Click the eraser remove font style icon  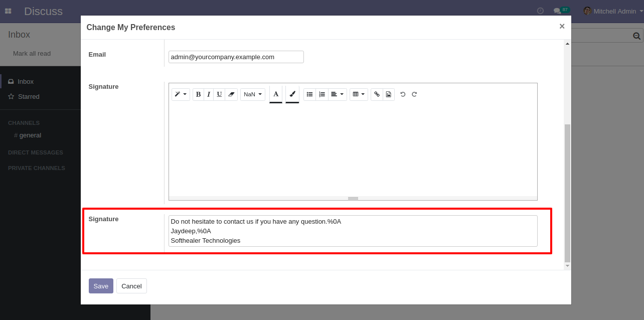pyautogui.click(x=231, y=94)
